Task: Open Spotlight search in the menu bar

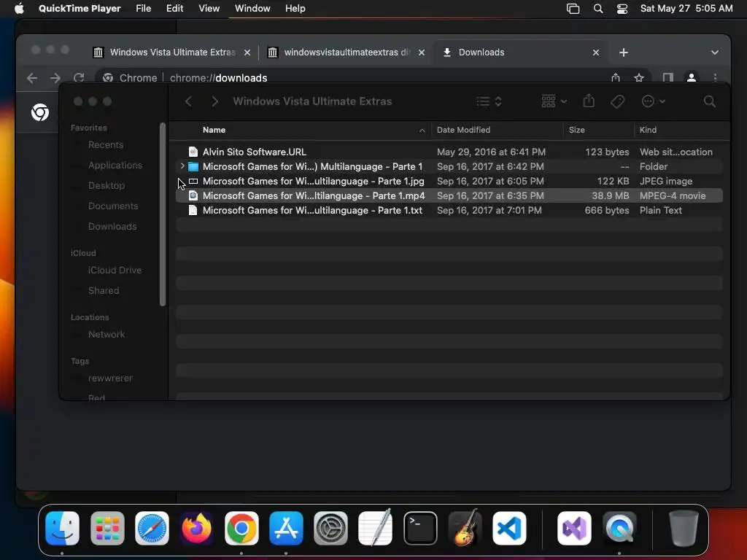Action: (x=598, y=9)
